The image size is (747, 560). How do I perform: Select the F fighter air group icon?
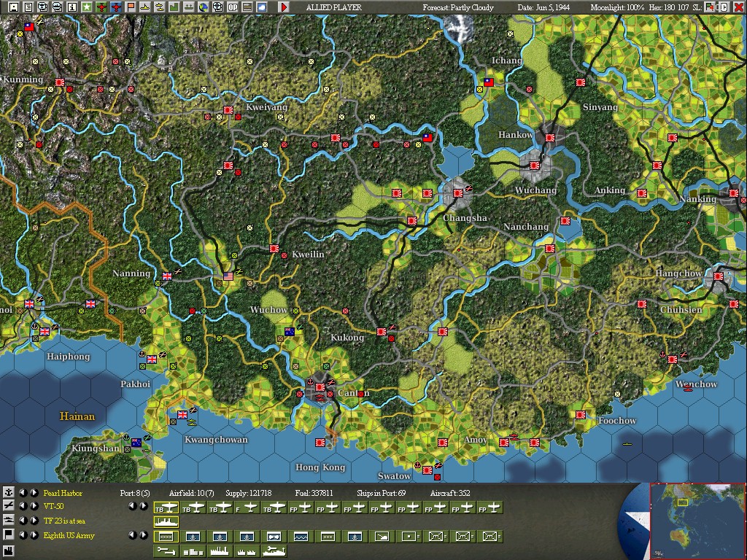247,507
